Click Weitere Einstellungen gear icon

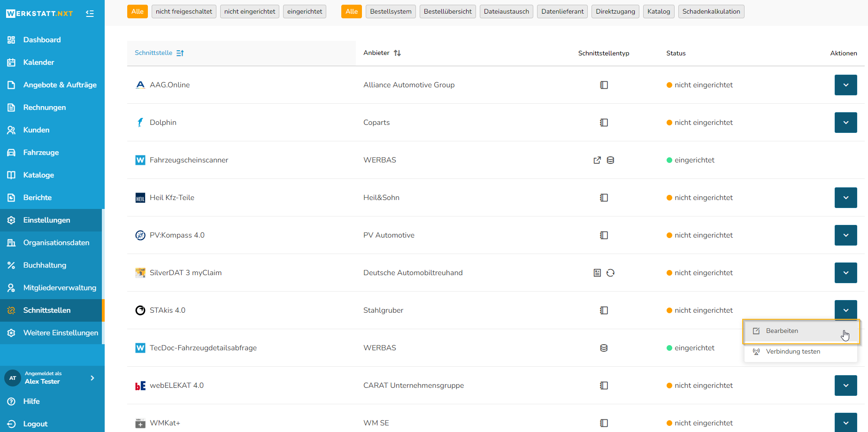(x=11, y=333)
